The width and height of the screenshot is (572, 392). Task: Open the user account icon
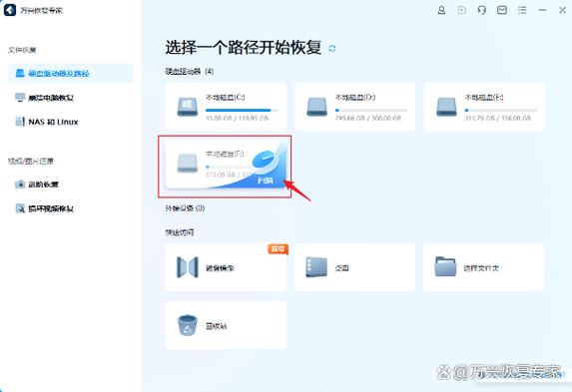tap(441, 10)
